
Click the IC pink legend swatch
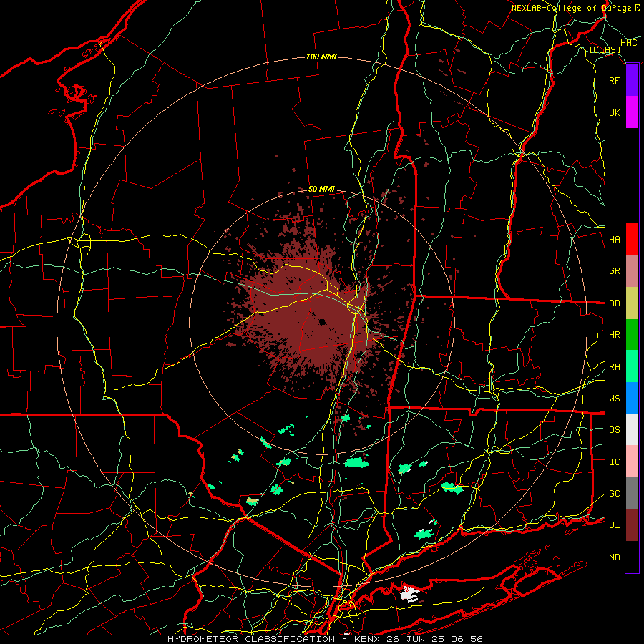632,462
